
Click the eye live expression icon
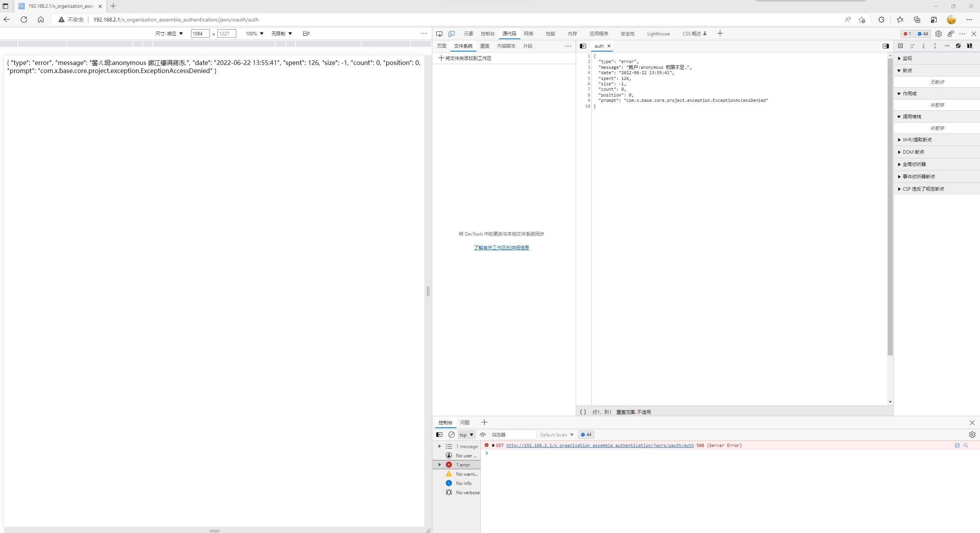pos(483,435)
